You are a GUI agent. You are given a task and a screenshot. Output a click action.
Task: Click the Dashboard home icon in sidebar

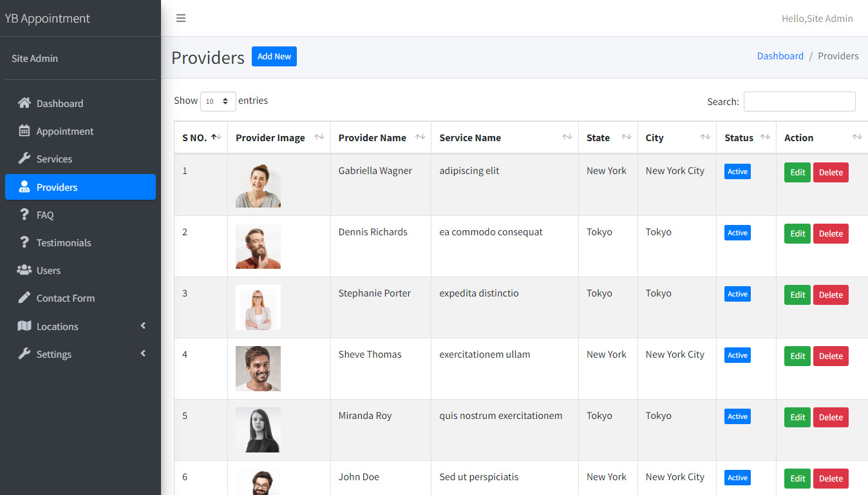click(x=24, y=103)
